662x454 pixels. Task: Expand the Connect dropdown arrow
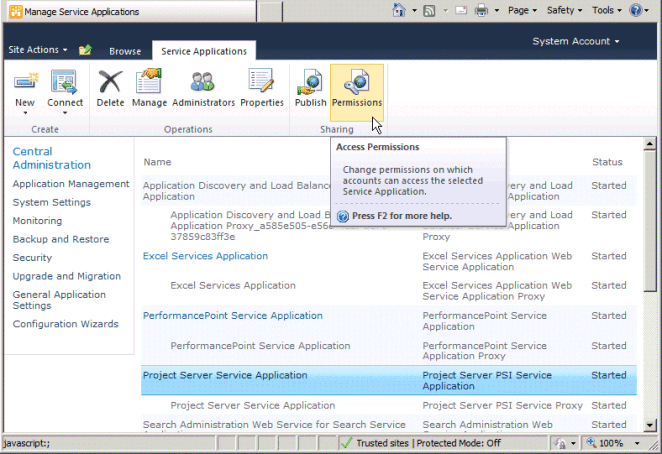65,113
